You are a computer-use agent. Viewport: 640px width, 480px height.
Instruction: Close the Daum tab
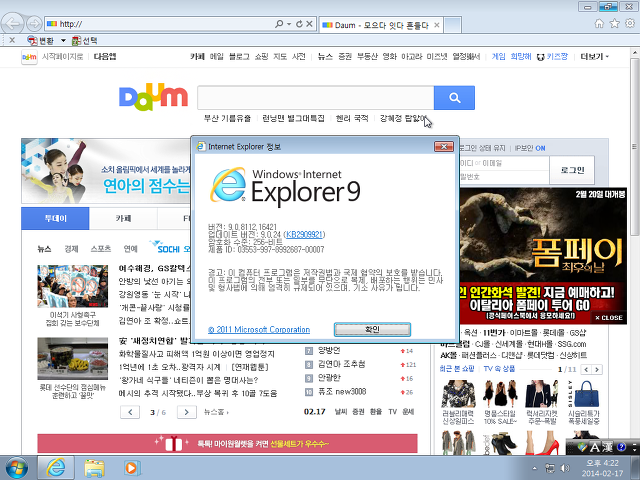pyautogui.click(x=437, y=25)
